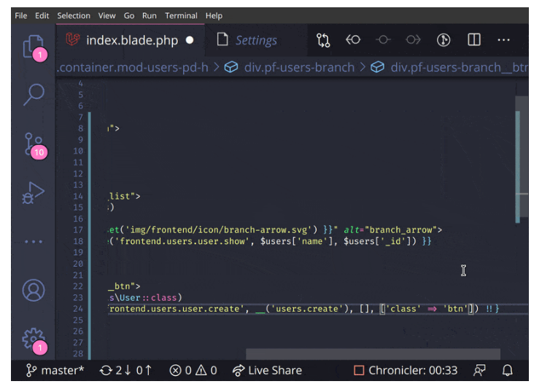The height and width of the screenshot is (392, 542).
Task: Start Live Share session
Action: [267, 371]
